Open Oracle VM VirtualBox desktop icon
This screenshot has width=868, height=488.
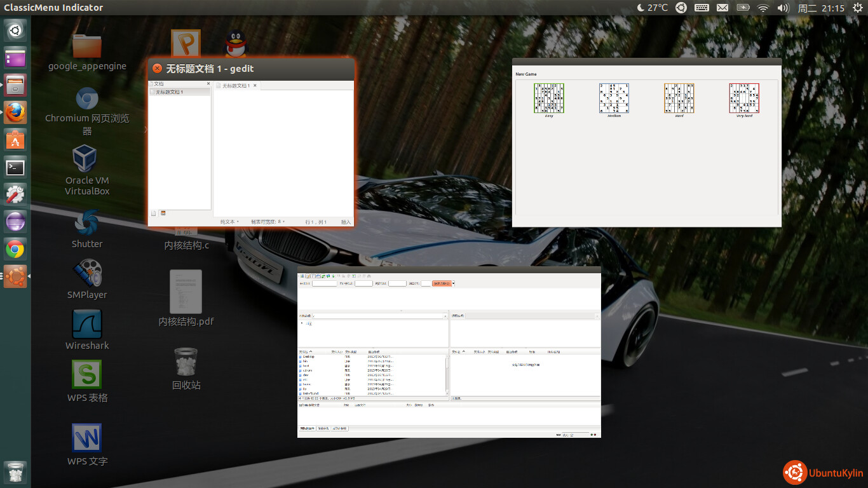tap(87, 170)
